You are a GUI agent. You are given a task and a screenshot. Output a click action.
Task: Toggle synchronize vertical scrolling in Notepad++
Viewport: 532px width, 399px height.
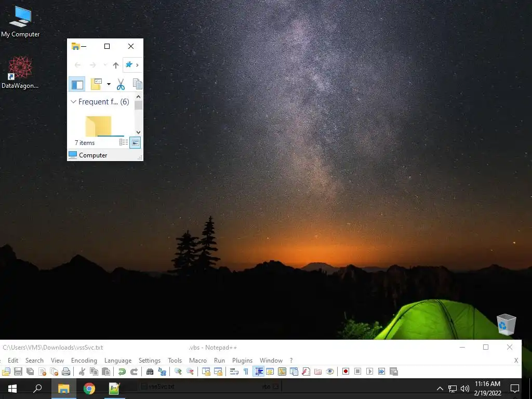point(206,371)
